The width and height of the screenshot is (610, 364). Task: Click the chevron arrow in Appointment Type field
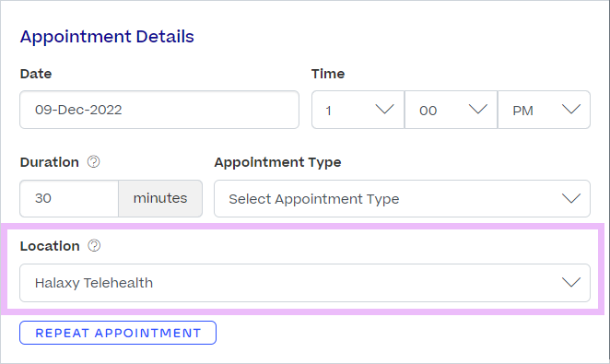(x=571, y=198)
